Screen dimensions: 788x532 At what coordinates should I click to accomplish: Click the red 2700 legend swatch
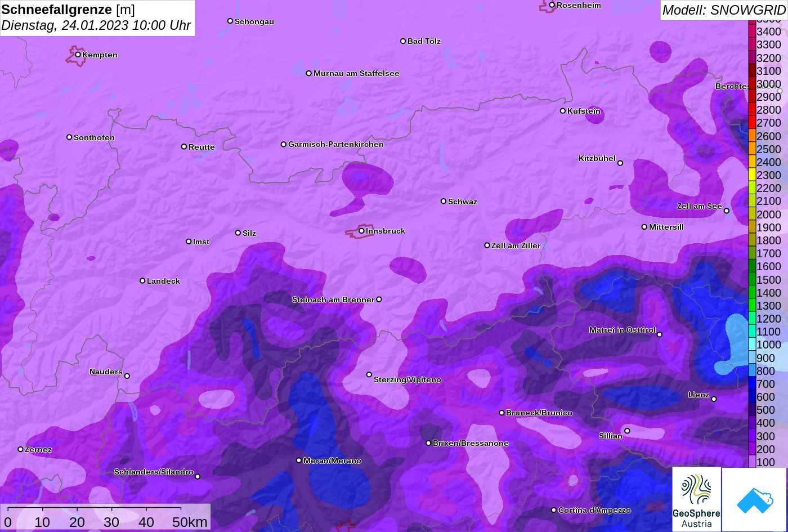click(x=751, y=123)
